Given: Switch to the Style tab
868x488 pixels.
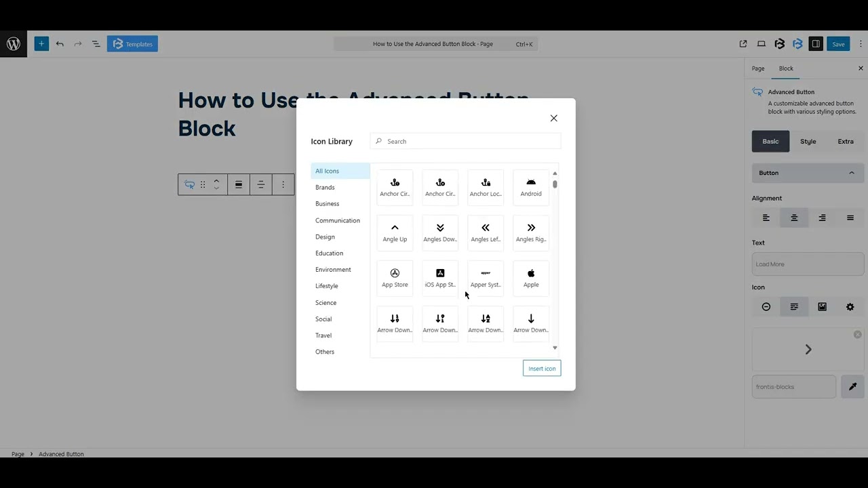Looking at the screenshot, I should click(x=808, y=141).
